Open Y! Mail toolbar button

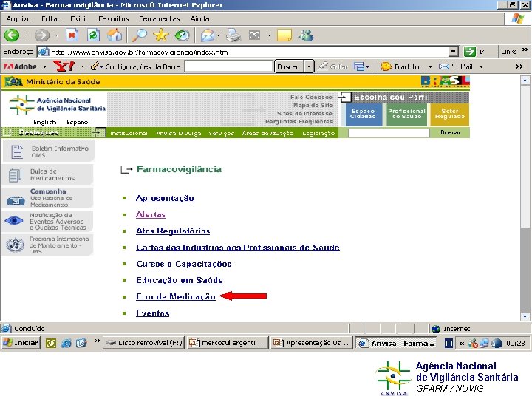pyautogui.click(x=456, y=66)
